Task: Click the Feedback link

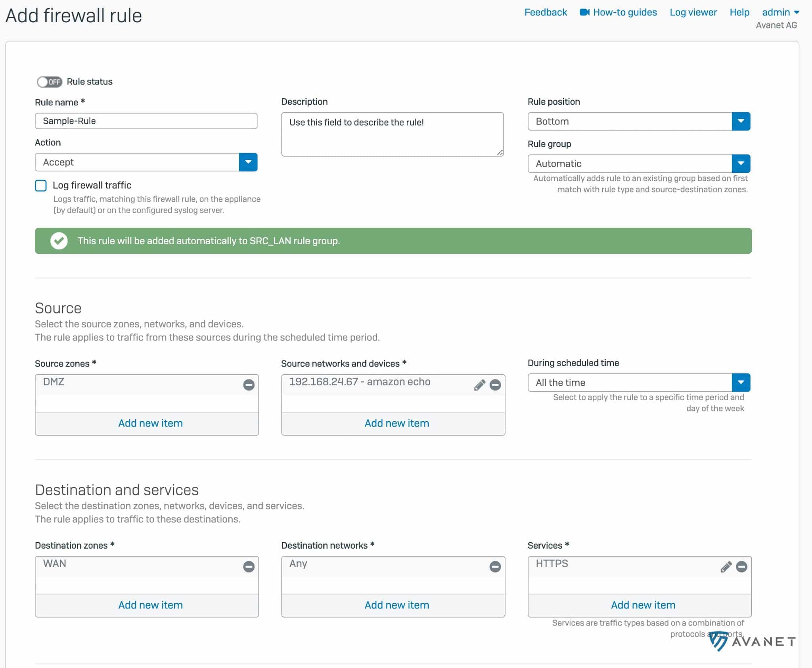Action: coord(546,12)
